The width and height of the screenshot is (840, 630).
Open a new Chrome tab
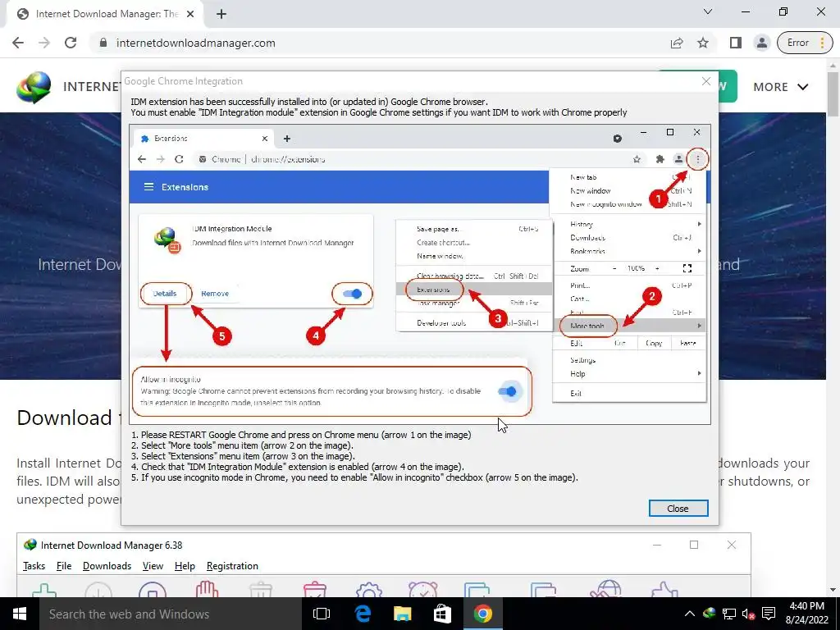click(221, 14)
